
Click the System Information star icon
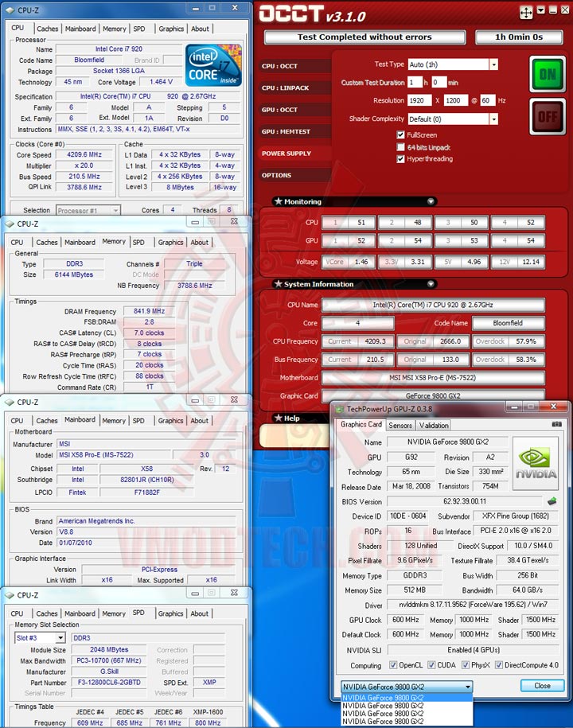click(x=278, y=284)
